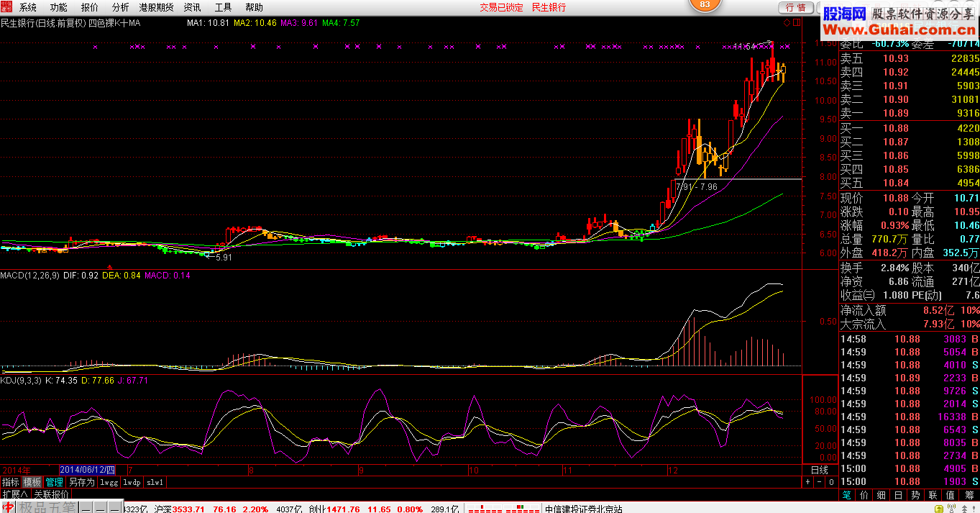
Task: Click the 创业 1471.76 index status
Action: [334, 509]
